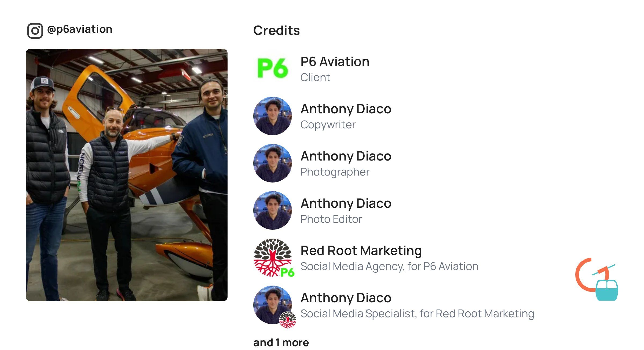Viewport: 644px width, 350px height.
Task: Open the Anthony Diaco Copywriter name
Action: (x=346, y=109)
